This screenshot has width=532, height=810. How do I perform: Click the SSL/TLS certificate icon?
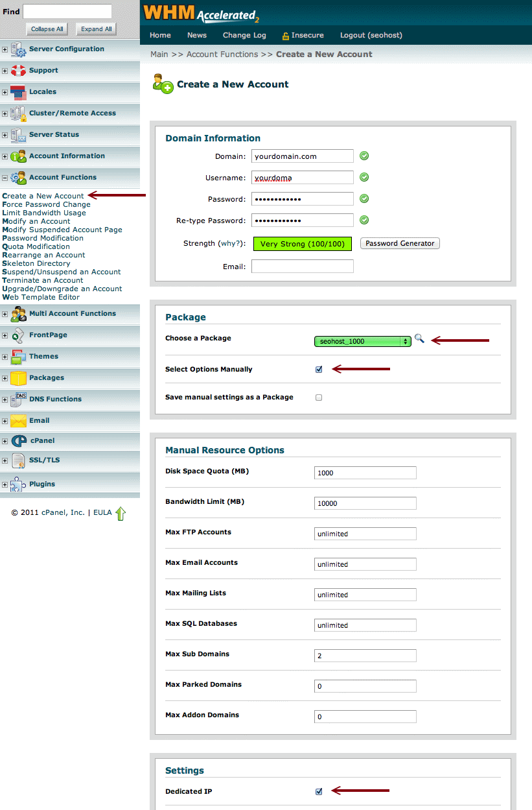pos(18,461)
